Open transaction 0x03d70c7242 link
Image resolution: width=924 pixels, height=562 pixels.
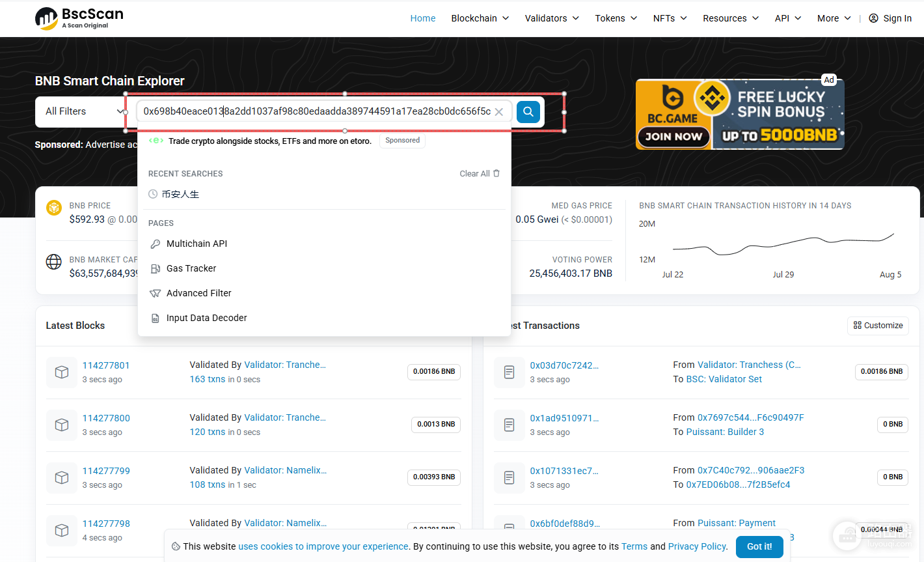point(564,365)
